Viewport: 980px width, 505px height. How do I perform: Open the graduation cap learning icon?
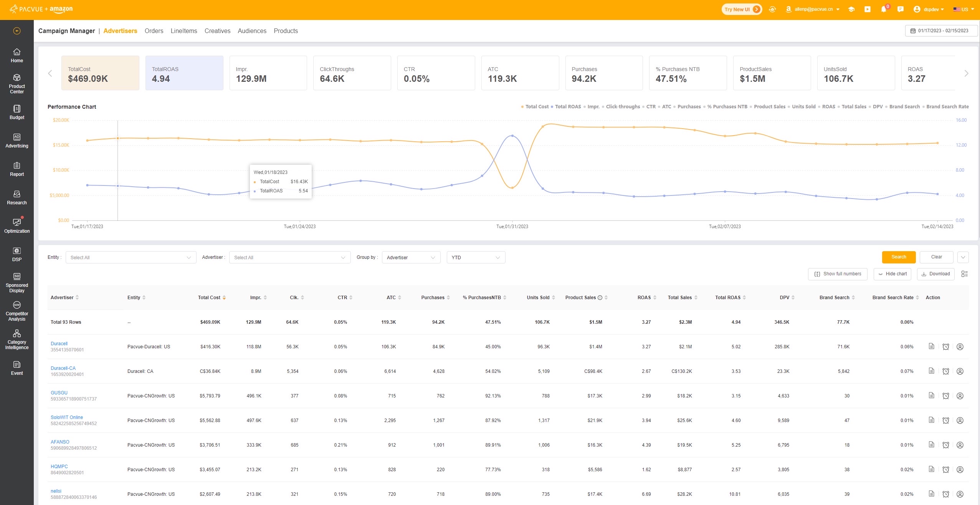pyautogui.click(x=851, y=9)
